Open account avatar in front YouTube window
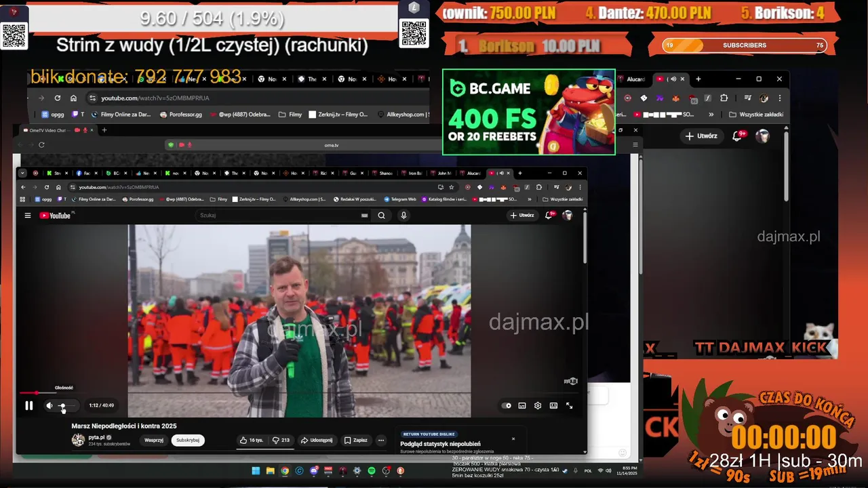This screenshot has height=488, width=868. [568, 216]
